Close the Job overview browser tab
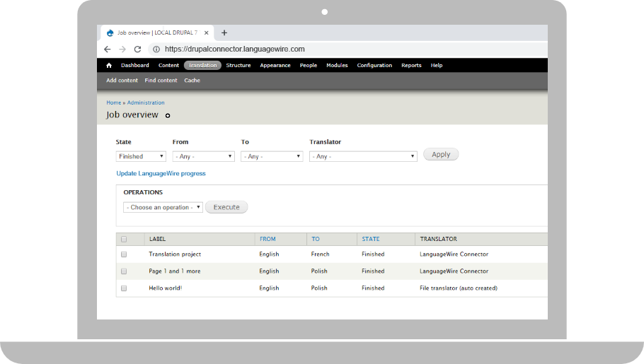 coord(206,33)
